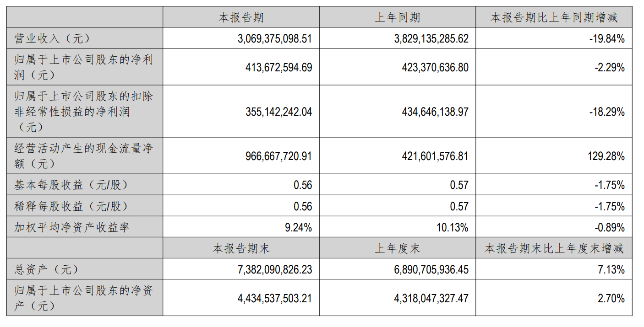Screen dimensions: 644x327
Task: Click the 基本每股收益（元/股） row label
Action: click(x=71, y=185)
